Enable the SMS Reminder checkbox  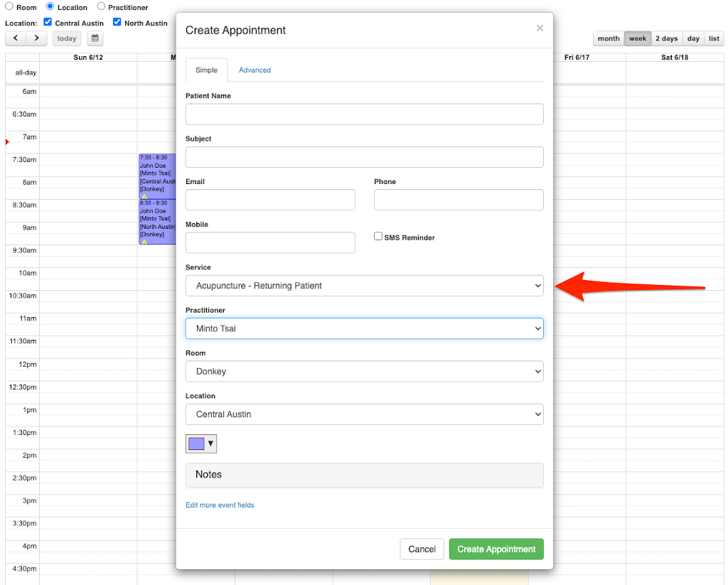pos(378,237)
